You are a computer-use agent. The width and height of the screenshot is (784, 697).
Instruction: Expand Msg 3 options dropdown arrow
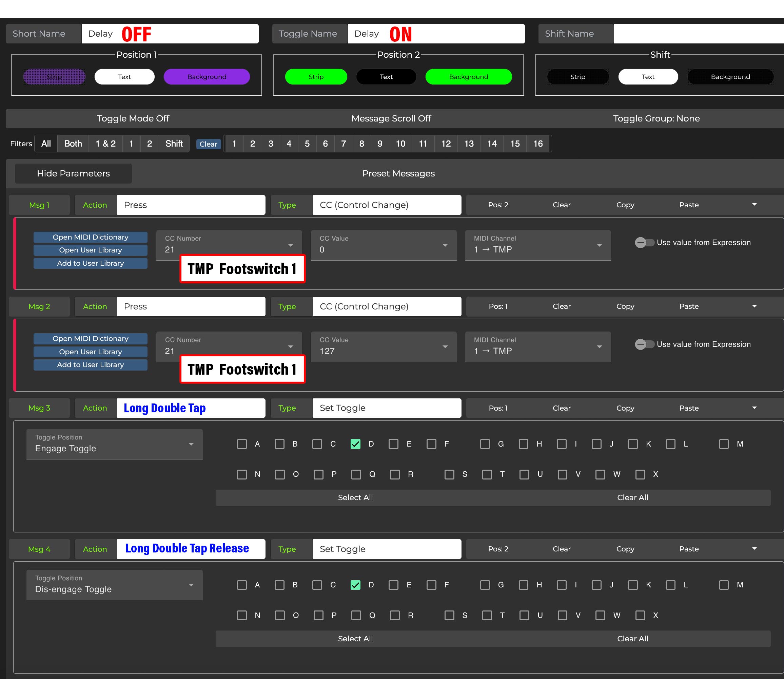click(x=754, y=408)
